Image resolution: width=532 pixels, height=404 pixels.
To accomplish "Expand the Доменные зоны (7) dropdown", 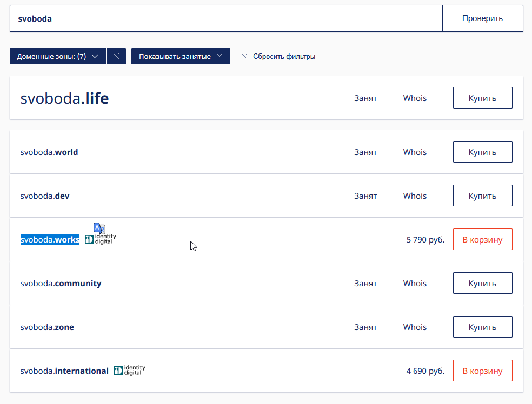I will pyautogui.click(x=58, y=56).
